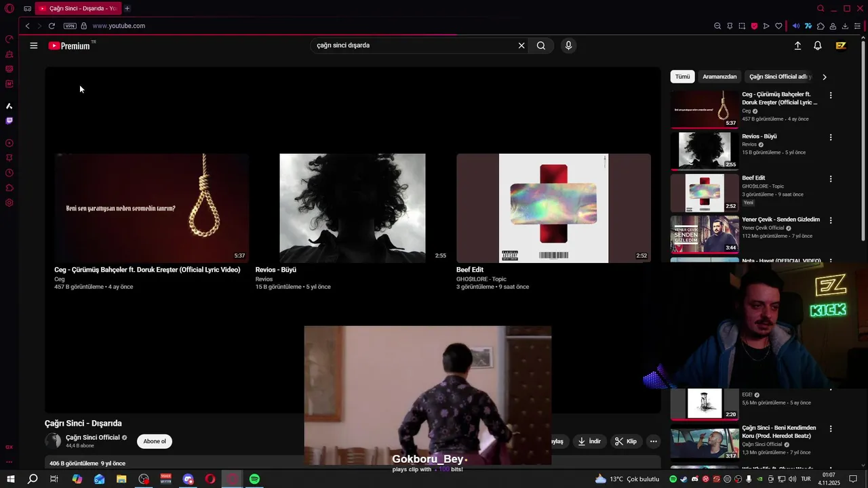The width and height of the screenshot is (868, 488).
Task: Select the 'Tümü' filter chip
Action: (x=682, y=77)
